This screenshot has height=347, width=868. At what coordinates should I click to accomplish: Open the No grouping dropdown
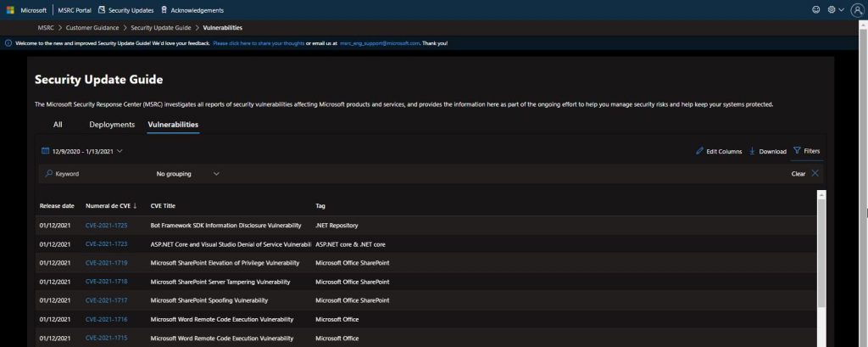pos(187,173)
